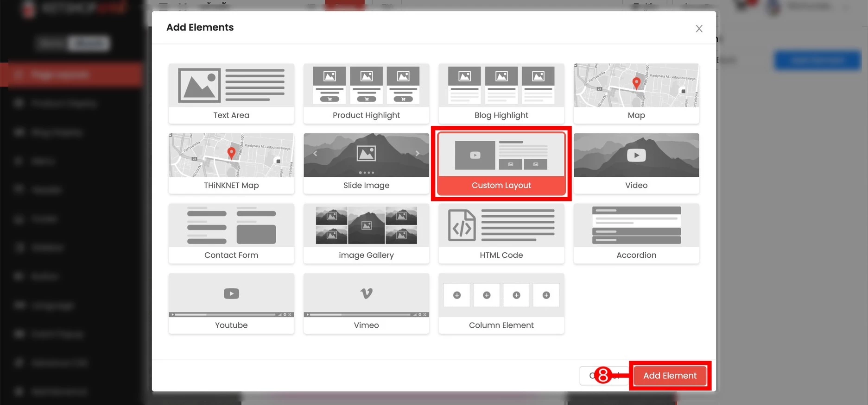Select the Youtube element tile
868x405 pixels.
[231, 303]
